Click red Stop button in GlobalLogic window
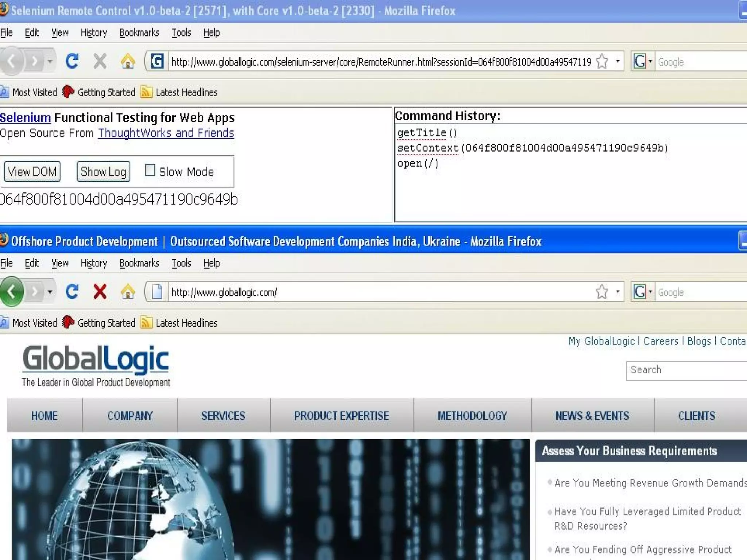This screenshot has height=560, width=747. tap(100, 292)
